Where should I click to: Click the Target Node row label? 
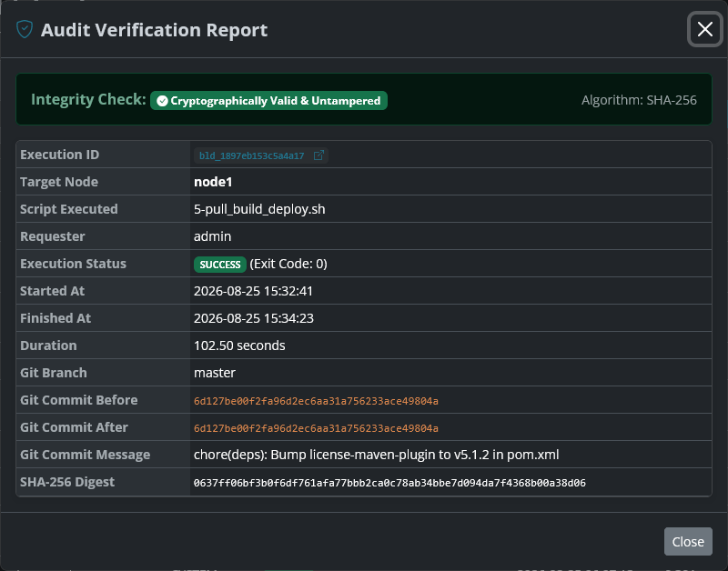click(x=59, y=182)
